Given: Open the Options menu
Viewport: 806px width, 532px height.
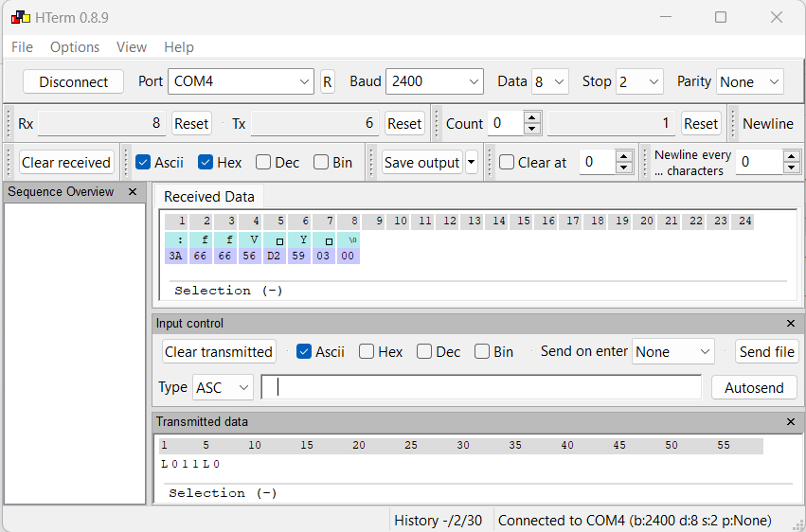Looking at the screenshot, I should coord(75,47).
